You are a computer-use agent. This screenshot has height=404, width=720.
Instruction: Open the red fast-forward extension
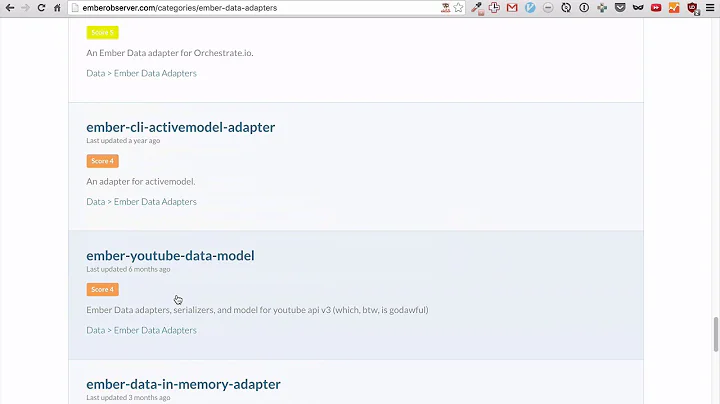point(656,7)
